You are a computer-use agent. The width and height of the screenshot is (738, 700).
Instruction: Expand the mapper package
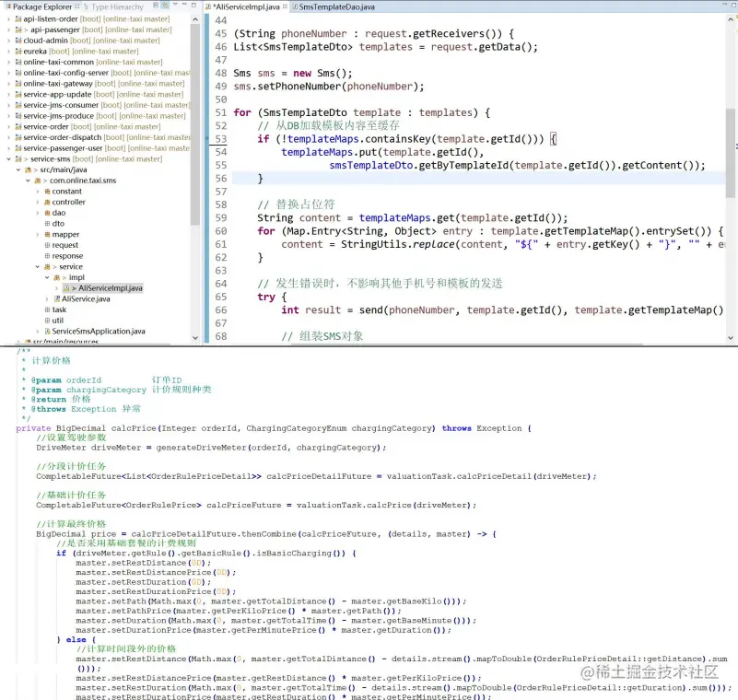38,234
